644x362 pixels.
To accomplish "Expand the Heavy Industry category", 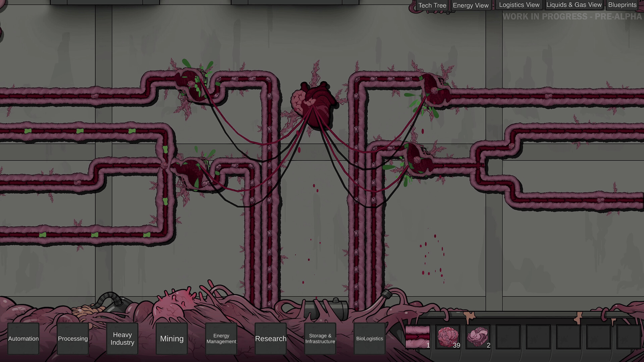I will 122,339.
